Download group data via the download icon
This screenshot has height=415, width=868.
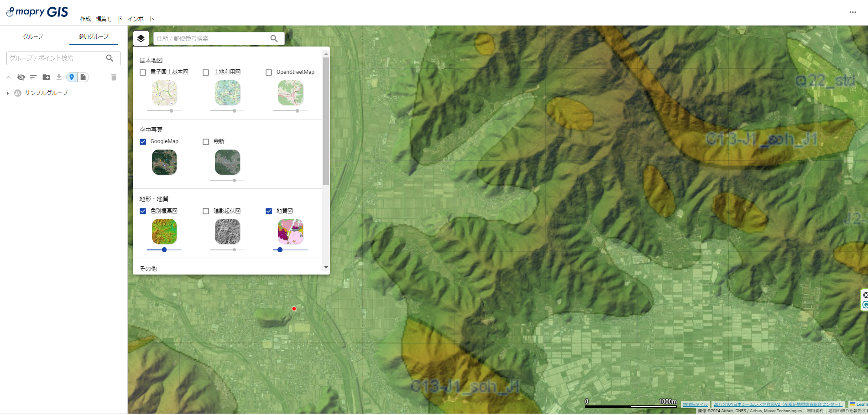59,77
